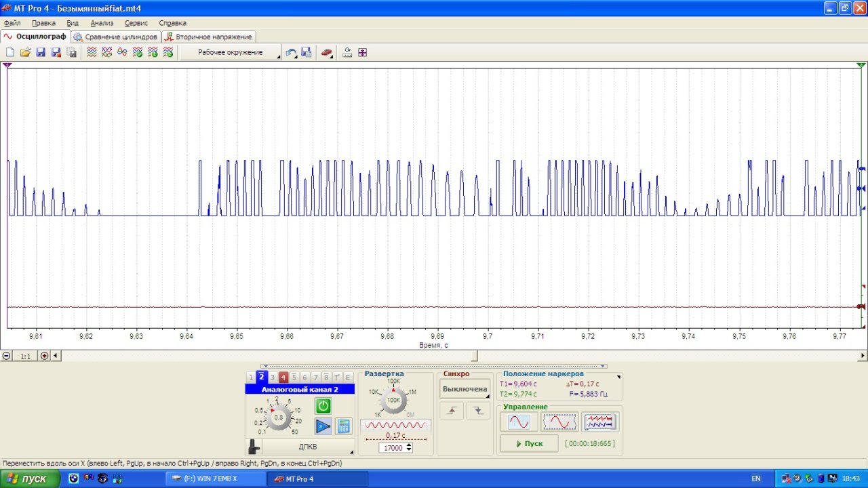This screenshot has width=868, height=488.
Task: Open the Анализ menu
Action: [102, 23]
